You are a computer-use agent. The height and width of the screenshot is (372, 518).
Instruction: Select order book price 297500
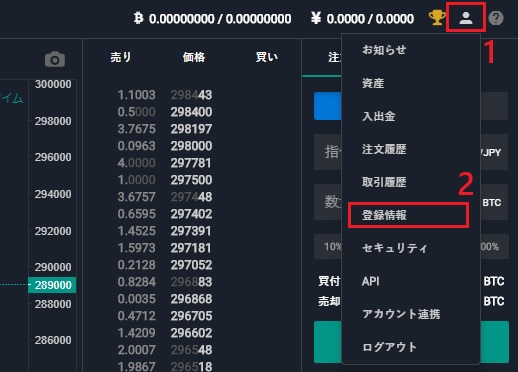click(x=191, y=180)
